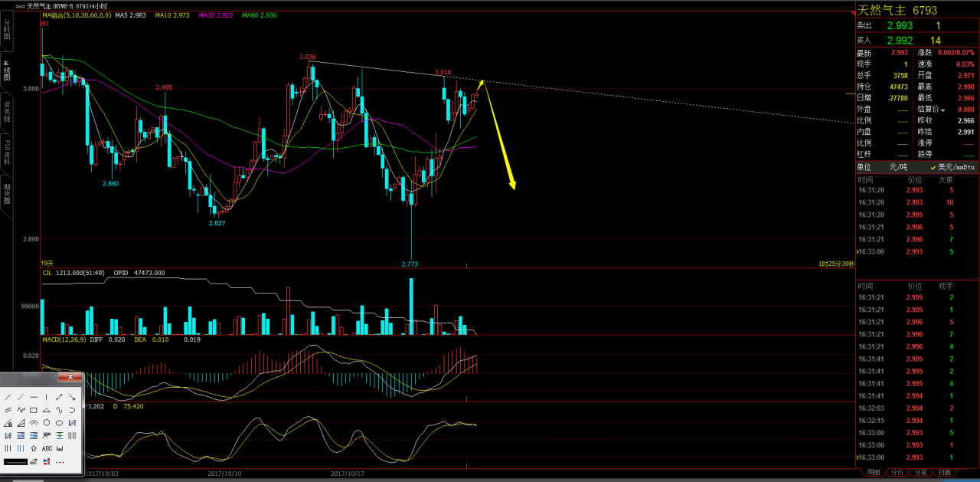The image size is (980, 482).
Task: Select the rectangle drawing tool
Action: [x=34, y=410]
